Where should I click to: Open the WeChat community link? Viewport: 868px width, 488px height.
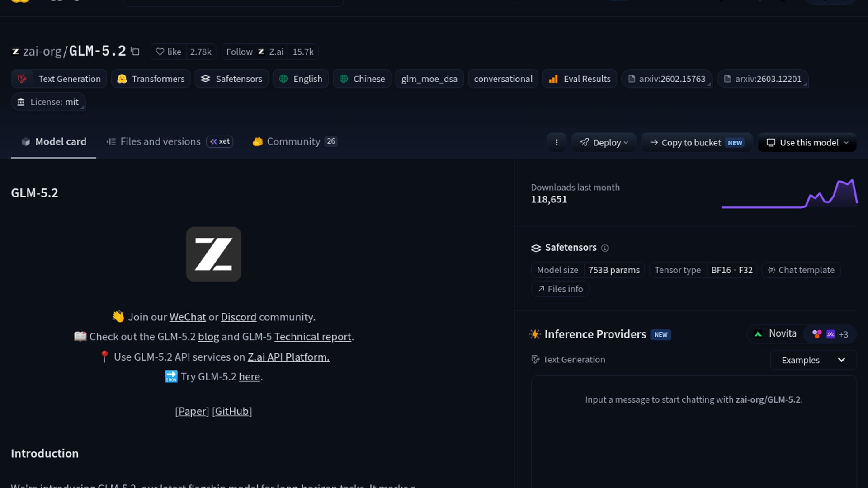[188, 317]
